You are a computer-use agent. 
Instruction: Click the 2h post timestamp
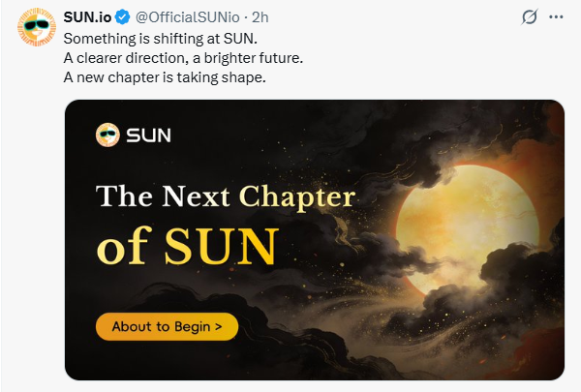260,16
